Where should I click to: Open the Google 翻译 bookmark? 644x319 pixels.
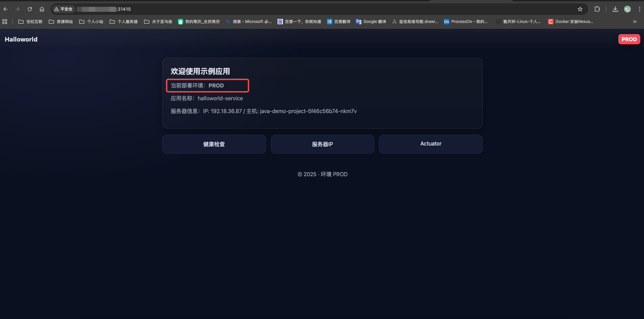371,22
